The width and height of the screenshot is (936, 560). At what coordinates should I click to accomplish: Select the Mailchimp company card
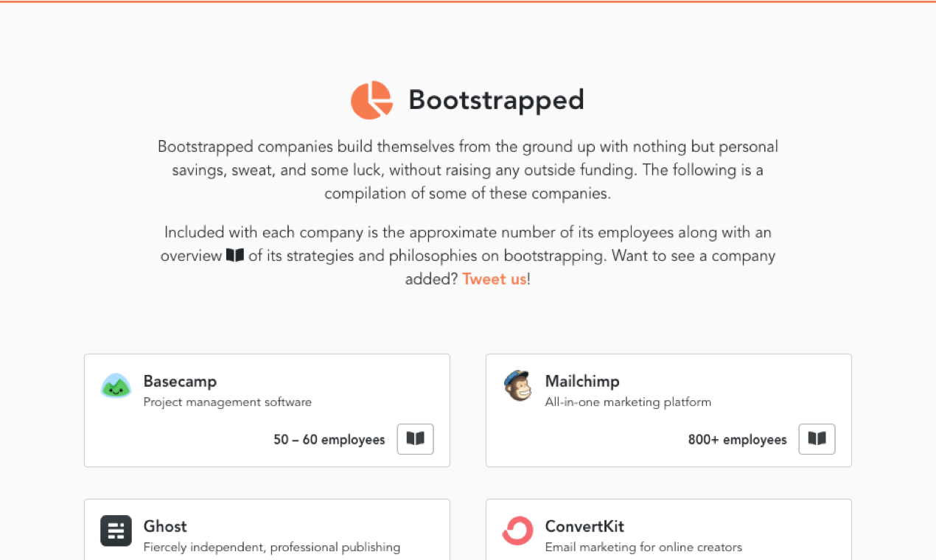[668, 410]
